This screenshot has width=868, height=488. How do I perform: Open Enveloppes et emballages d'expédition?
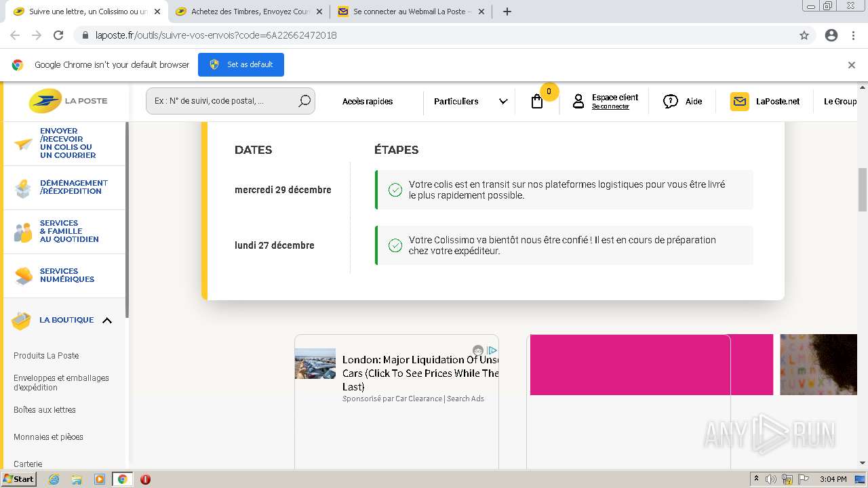[61, 383]
